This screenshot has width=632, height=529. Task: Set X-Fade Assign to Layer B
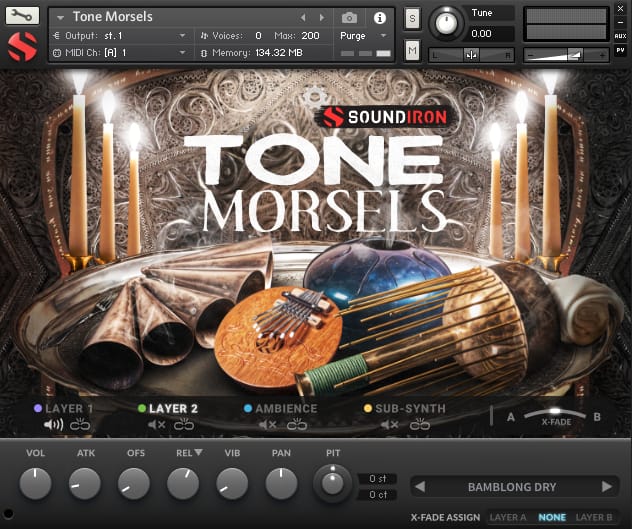594,517
